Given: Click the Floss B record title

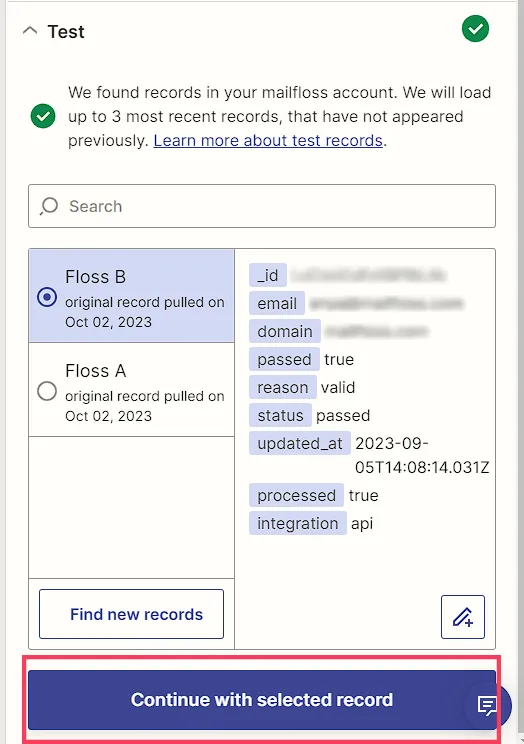Looking at the screenshot, I should 95,277.
